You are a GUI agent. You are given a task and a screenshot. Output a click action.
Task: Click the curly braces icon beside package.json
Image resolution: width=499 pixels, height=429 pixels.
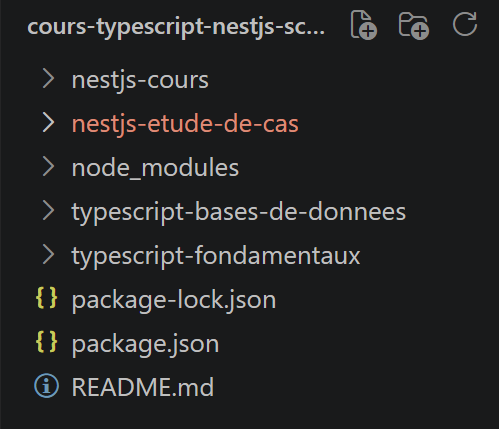pyautogui.click(x=46, y=342)
